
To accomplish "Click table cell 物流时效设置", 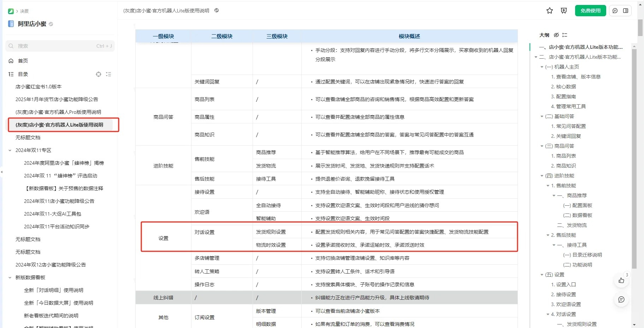I will pyautogui.click(x=271, y=245).
